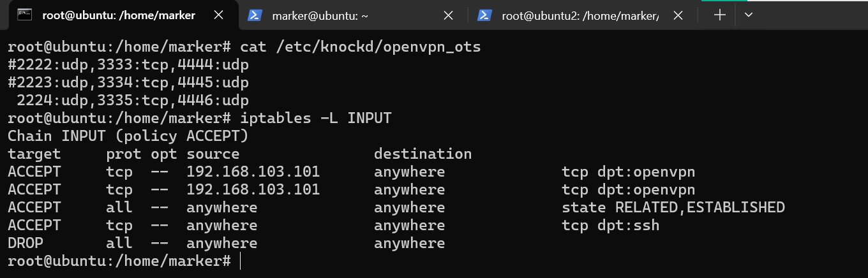Click the 'tcp dpt:ssh' rule text
868x278 pixels.
(610, 226)
